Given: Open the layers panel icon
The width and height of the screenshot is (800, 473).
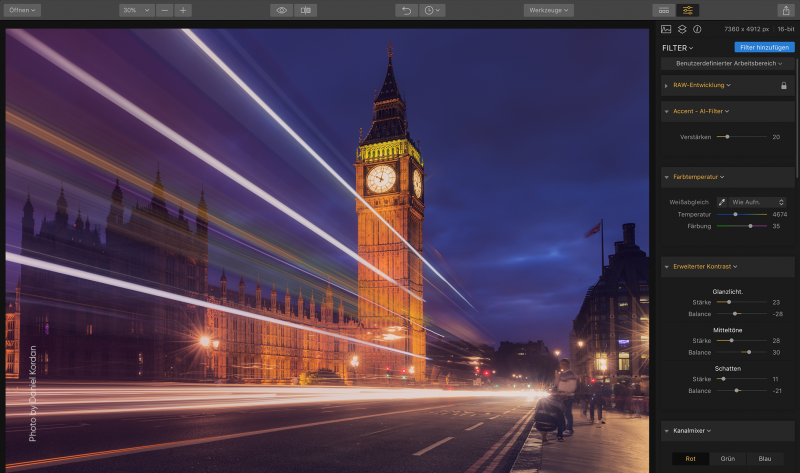Looking at the screenshot, I should click(x=682, y=29).
